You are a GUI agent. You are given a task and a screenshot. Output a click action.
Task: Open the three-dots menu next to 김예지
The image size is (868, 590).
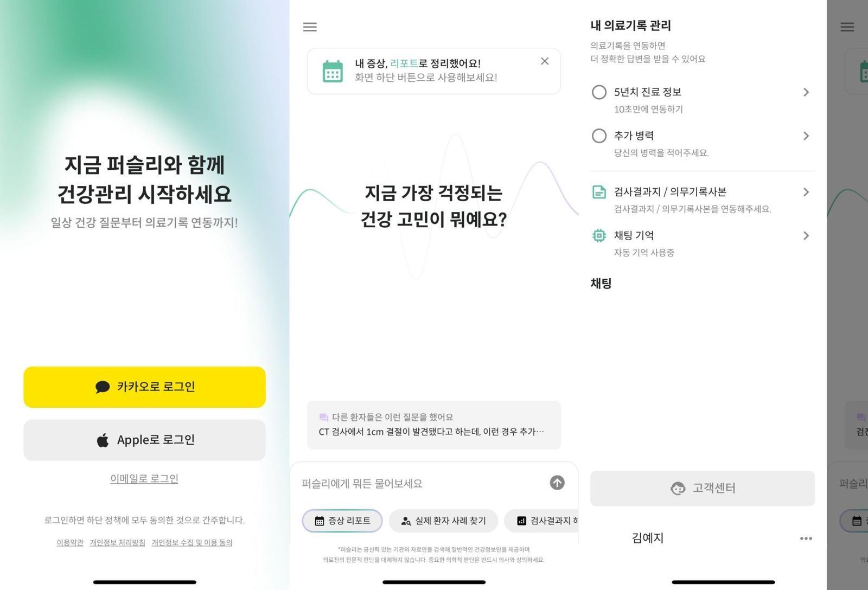[806, 538]
